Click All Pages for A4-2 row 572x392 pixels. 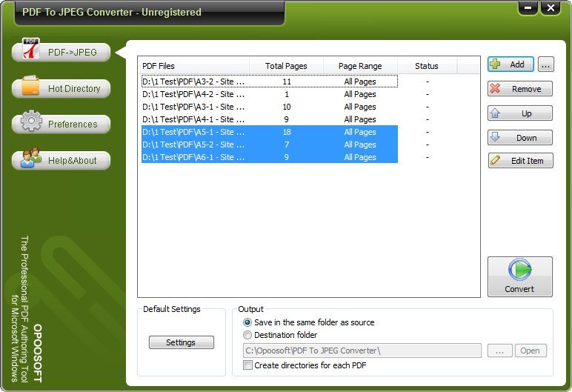point(360,94)
